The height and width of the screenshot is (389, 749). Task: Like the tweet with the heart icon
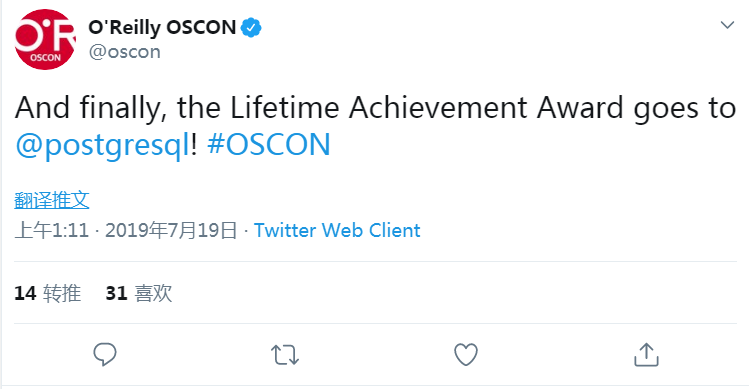(x=466, y=355)
